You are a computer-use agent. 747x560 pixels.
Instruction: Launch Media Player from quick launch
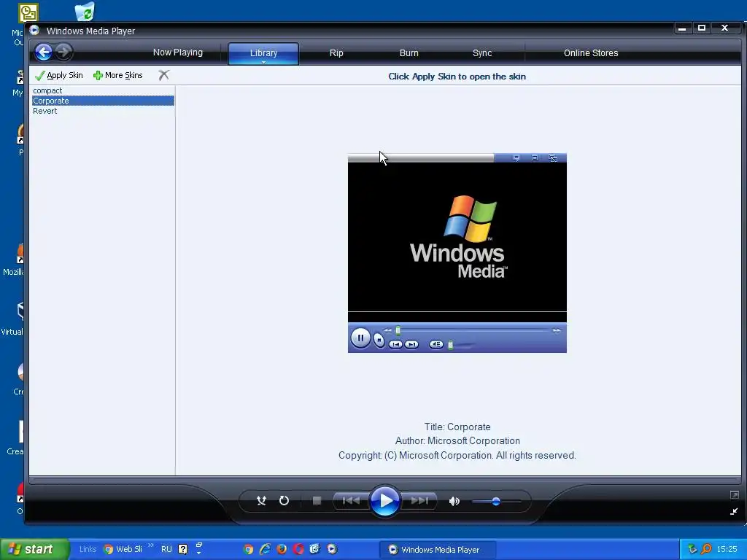point(332,549)
